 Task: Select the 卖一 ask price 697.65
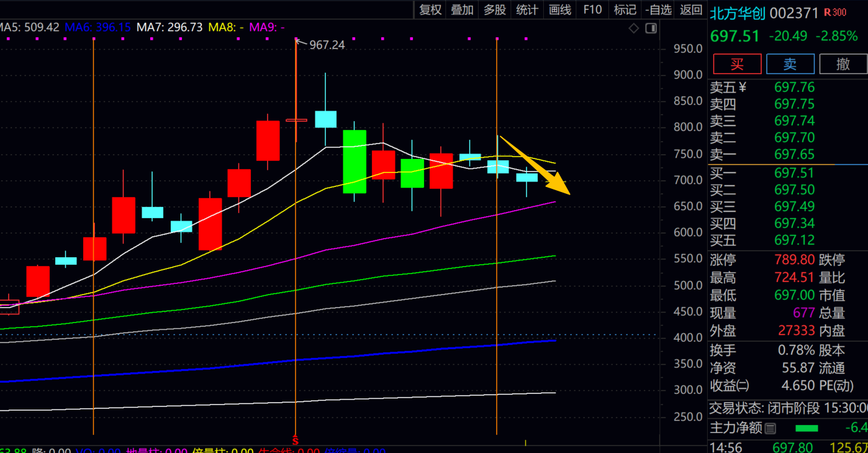click(x=794, y=155)
